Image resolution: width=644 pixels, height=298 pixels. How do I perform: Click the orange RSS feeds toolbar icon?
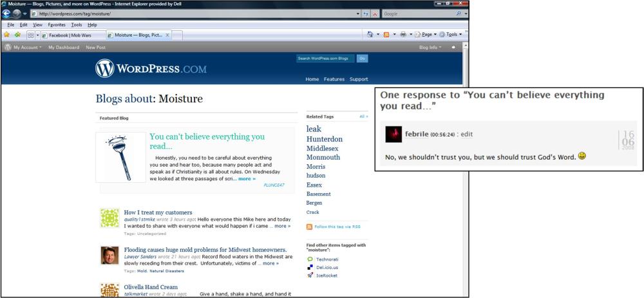click(x=386, y=35)
